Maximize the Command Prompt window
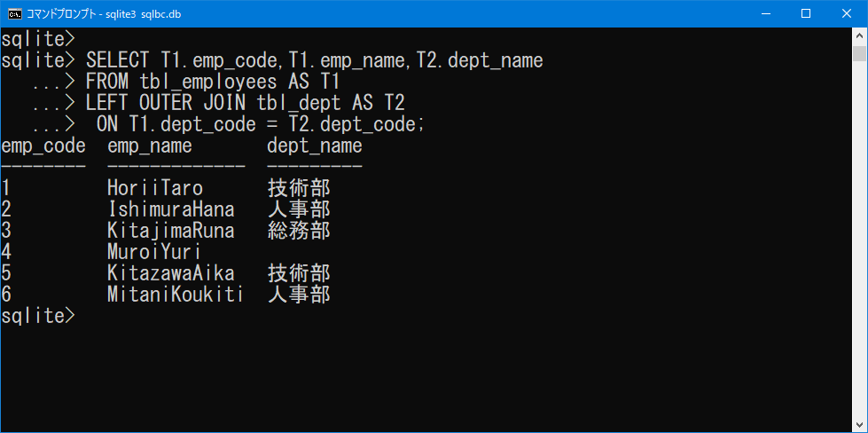The image size is (868, 433). (806, 14)
